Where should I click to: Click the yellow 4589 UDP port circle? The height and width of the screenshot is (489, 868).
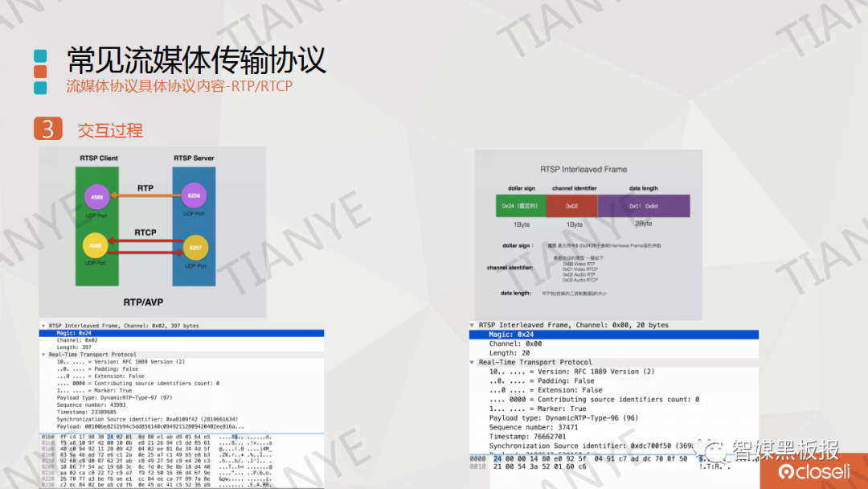(95, 246)
